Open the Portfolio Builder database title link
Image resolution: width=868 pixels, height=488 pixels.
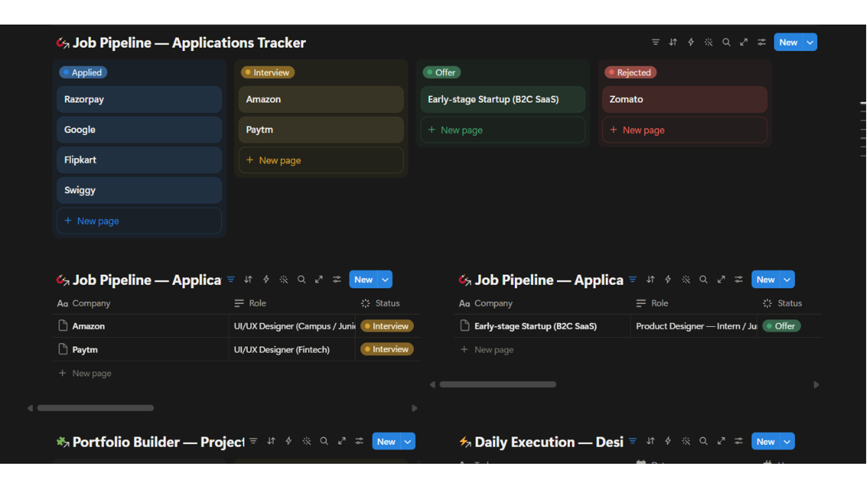point(158,442)
